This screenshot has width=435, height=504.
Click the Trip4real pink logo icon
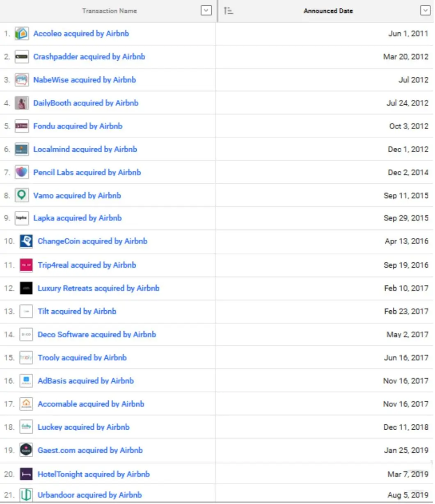coord(26,265)
